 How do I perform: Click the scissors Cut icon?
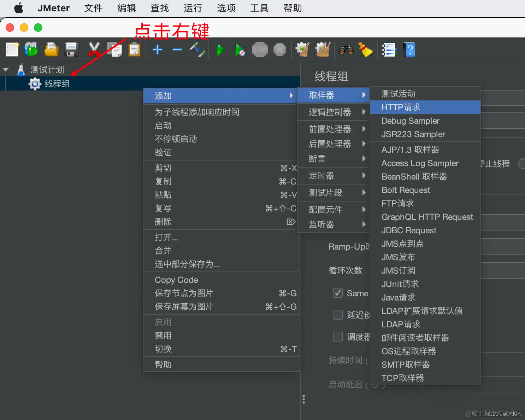point(94,49)
